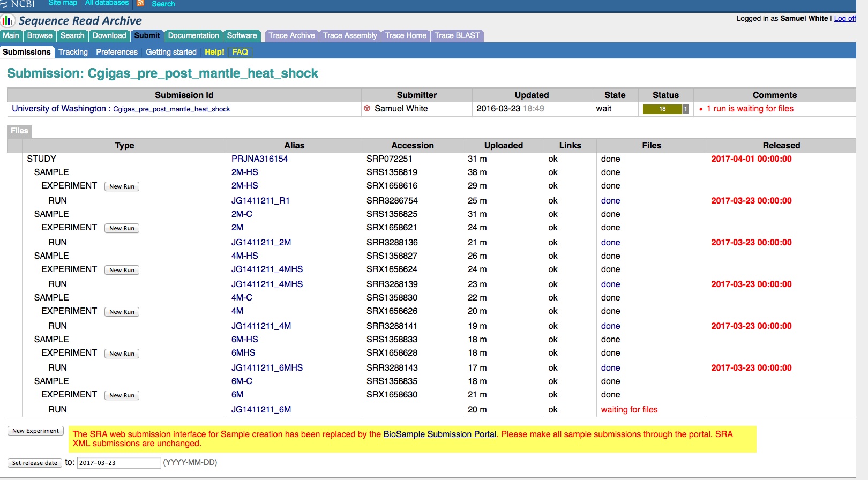Select the Submissions sub-tab
The width and height of the screenshot is (868, 480).
[x=27, y=52]
